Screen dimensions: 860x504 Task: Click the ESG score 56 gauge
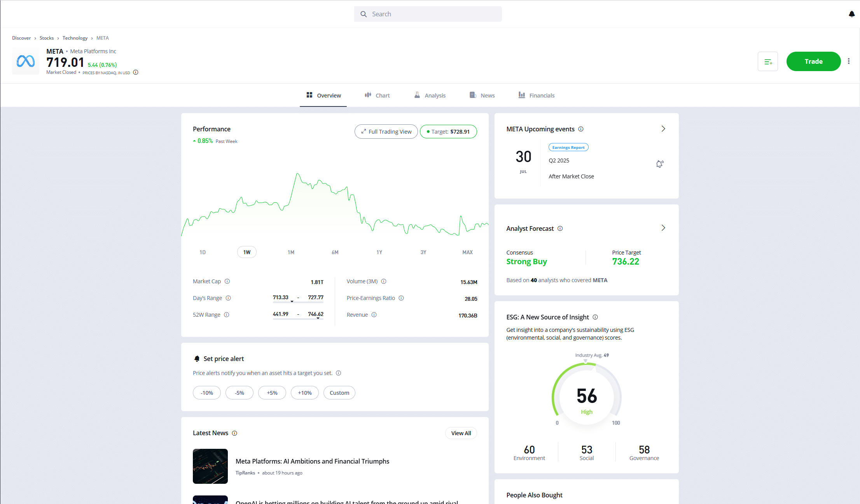coord(587,396)
